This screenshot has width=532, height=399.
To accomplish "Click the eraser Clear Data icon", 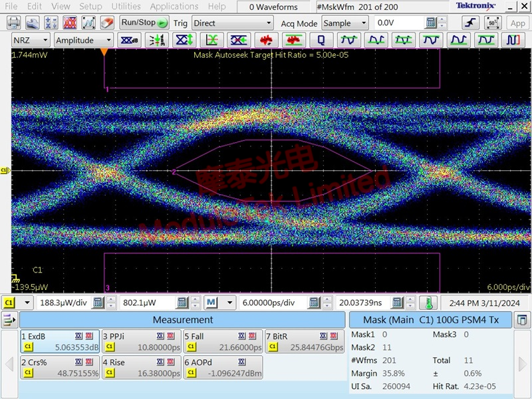I will (x=106, y=23).
